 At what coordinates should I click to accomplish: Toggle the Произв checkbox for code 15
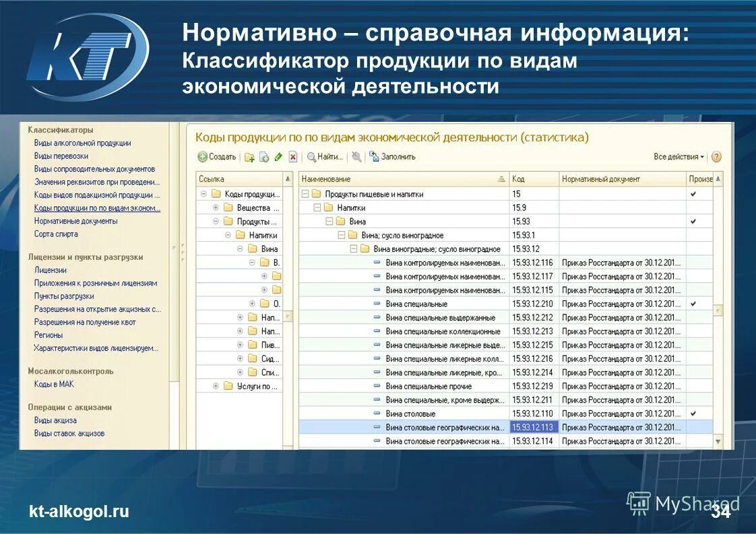[x=691, y=192]
